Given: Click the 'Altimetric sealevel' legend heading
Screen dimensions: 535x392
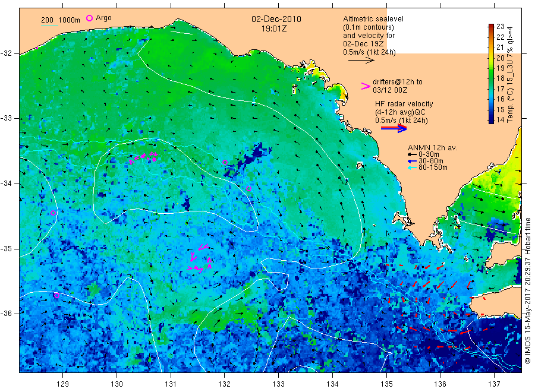Looking at the screenshot, I should pyautogui.click(x=373, y=19).
